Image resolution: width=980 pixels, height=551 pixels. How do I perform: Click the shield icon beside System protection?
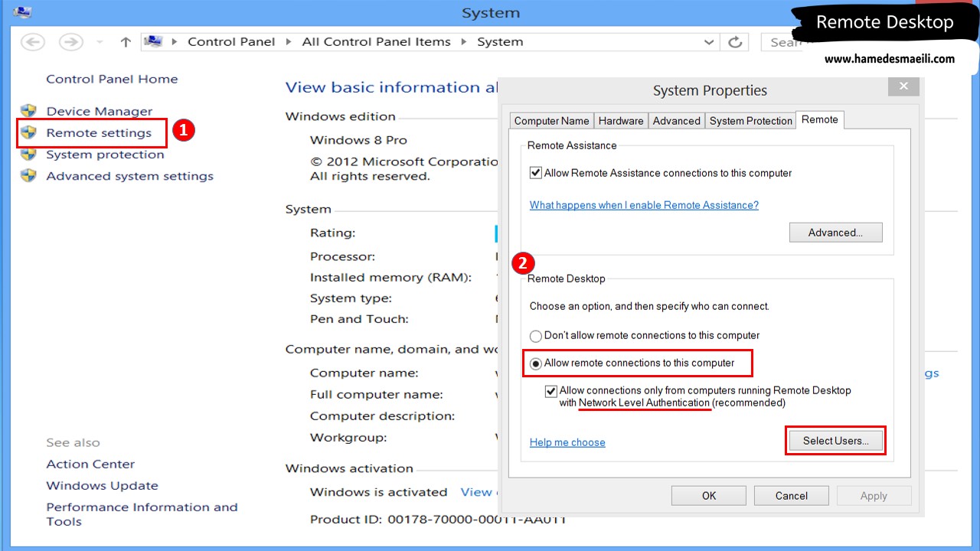click(x=28, y=154)
